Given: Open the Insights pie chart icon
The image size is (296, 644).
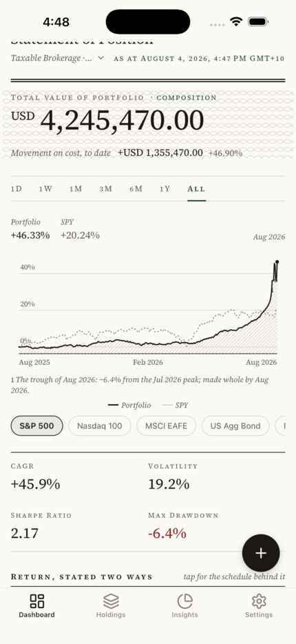Looking at the screenshot, I should [x=185, y=601].
